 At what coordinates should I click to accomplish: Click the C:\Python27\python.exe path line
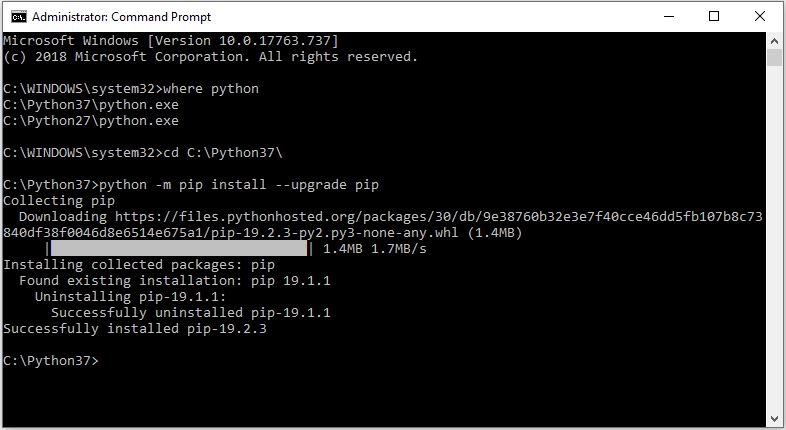click(x=91, y=121)
